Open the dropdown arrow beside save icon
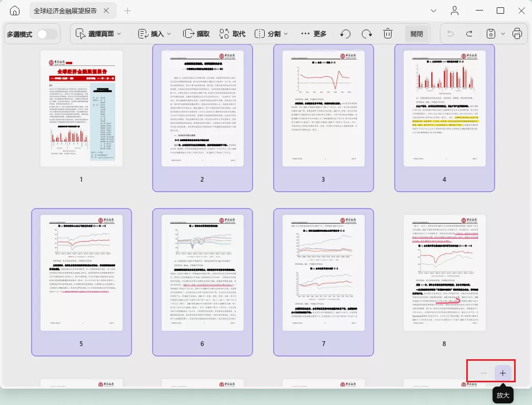The image size is (532, 405). pos(503,34)
